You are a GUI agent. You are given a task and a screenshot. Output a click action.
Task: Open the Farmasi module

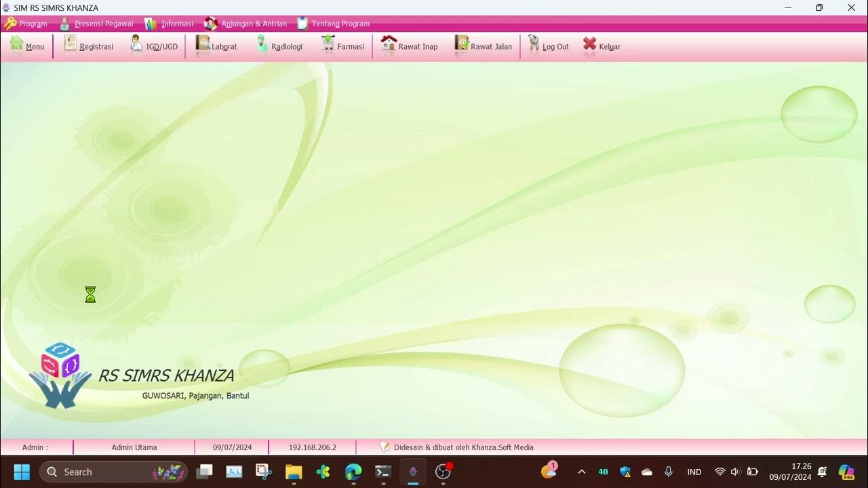[342, 46]
